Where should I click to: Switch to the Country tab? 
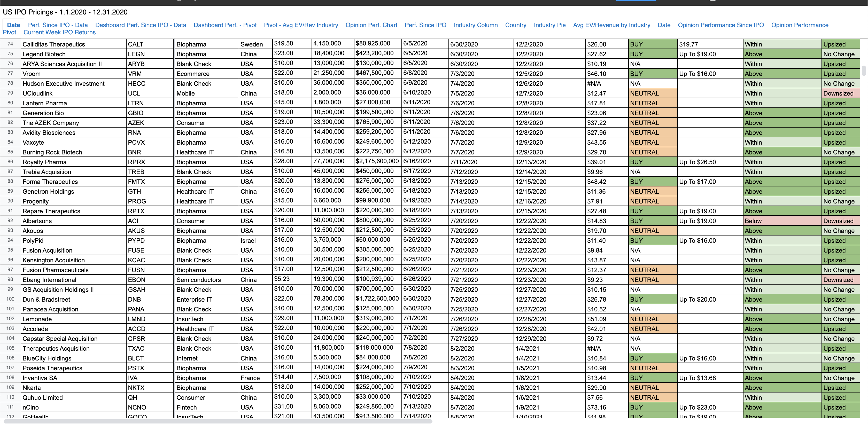click(x=515, y=25)
